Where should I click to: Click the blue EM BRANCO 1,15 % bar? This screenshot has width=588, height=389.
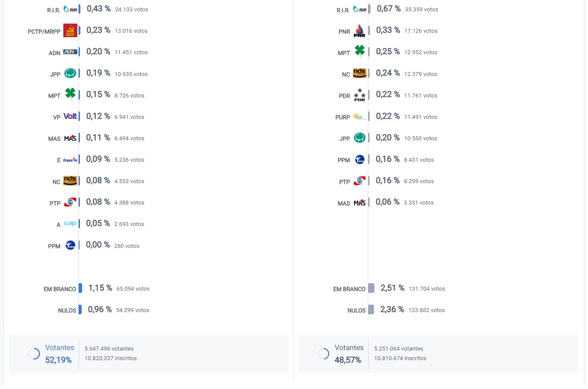point(80,288)
